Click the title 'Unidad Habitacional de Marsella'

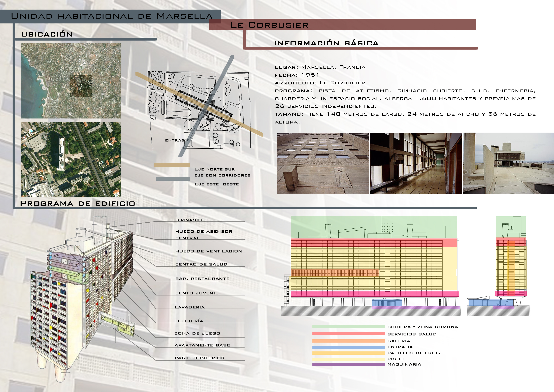point(112,16)
